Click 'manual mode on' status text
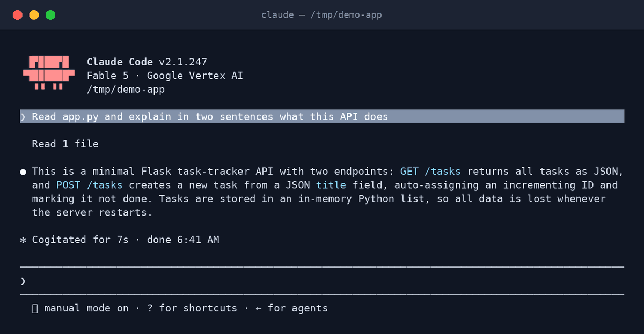This screenshot has height=334, width=644. (x=86, y=308)
